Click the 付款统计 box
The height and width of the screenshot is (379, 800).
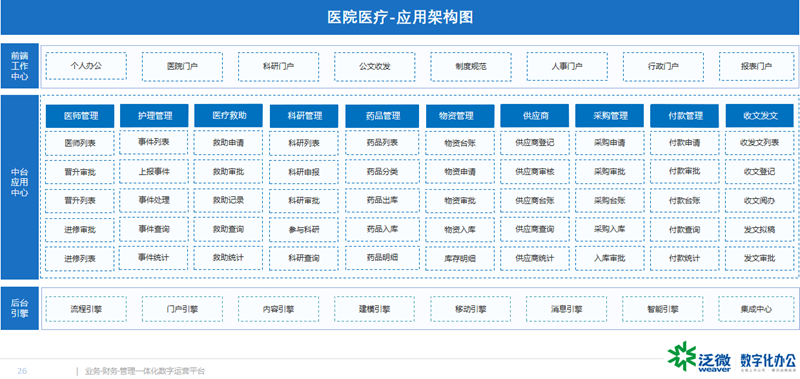point(684,258)
